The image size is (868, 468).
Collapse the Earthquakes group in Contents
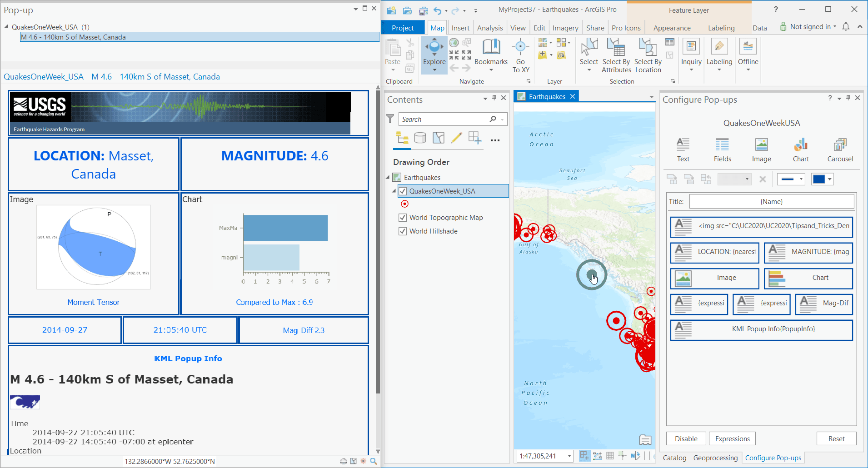[x=387, y=177]
